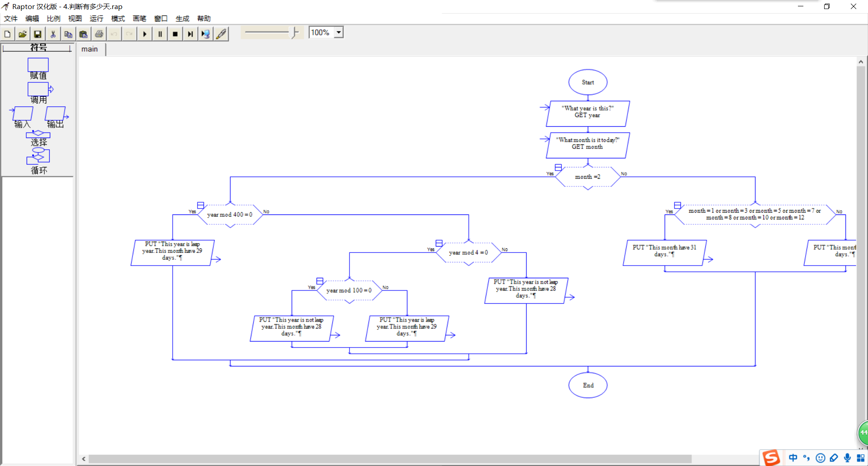Click the horizontal scrollbar left arrow
The width and height of the screenshot is (868, 466).
(84, 459)
